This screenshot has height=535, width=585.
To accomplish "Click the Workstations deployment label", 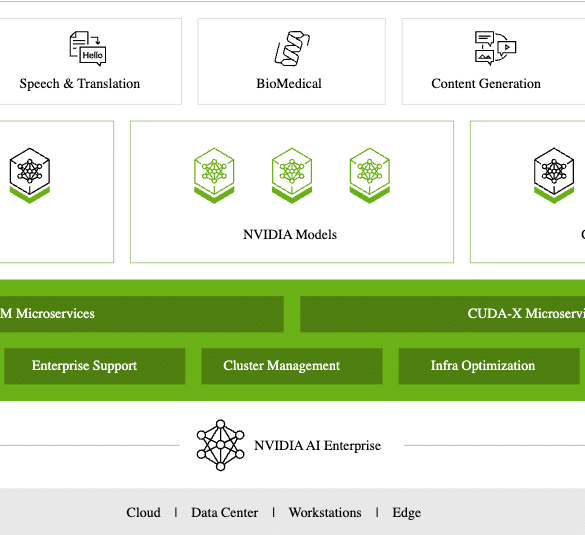I will click(x=325, y=513).
